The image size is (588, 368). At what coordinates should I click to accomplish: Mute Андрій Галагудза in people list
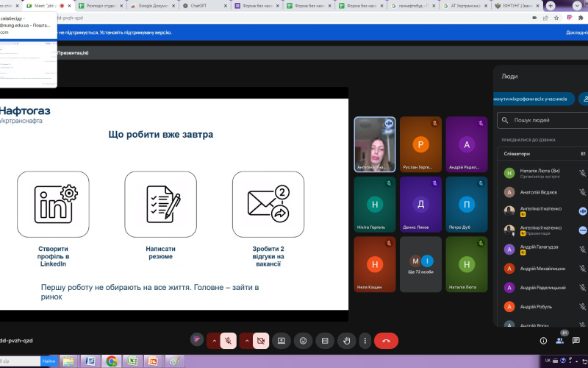tap(582, 250)
